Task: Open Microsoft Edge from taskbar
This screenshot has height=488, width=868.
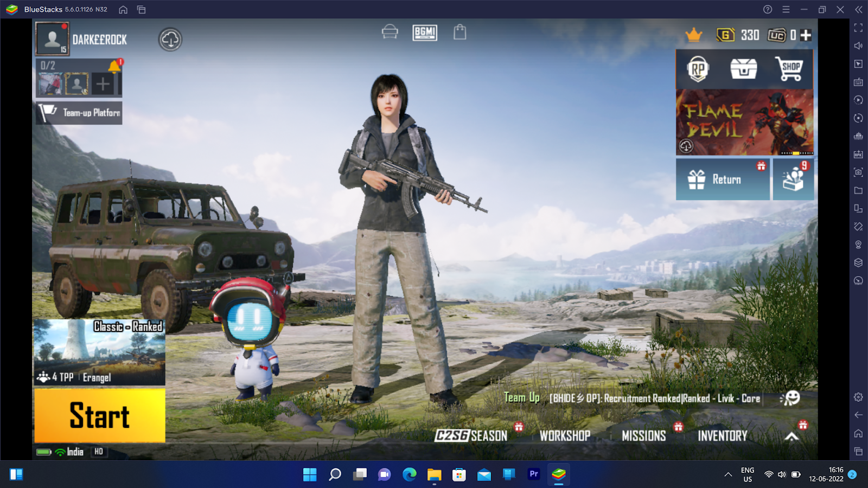Action: pos(410,474)
